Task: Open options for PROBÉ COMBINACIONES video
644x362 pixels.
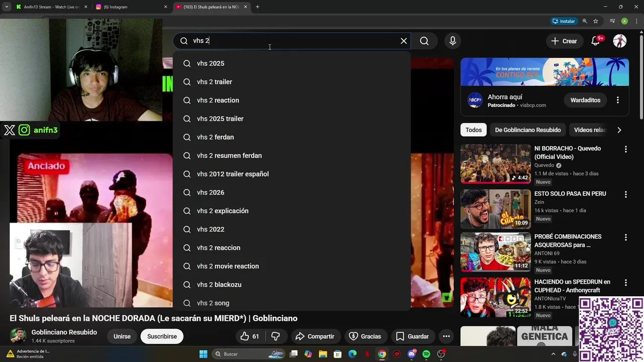Action: coord(626,237)
